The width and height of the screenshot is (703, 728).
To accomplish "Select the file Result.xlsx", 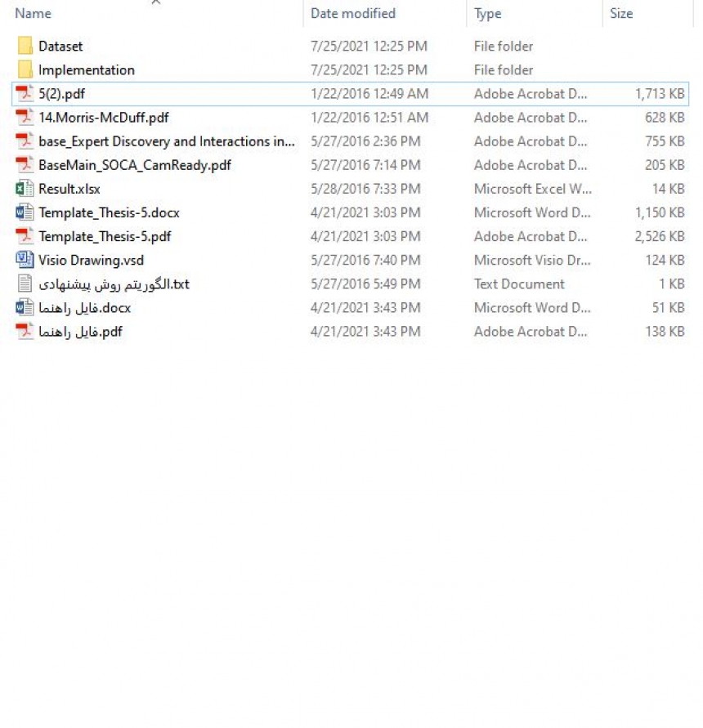I will (69, 189).
